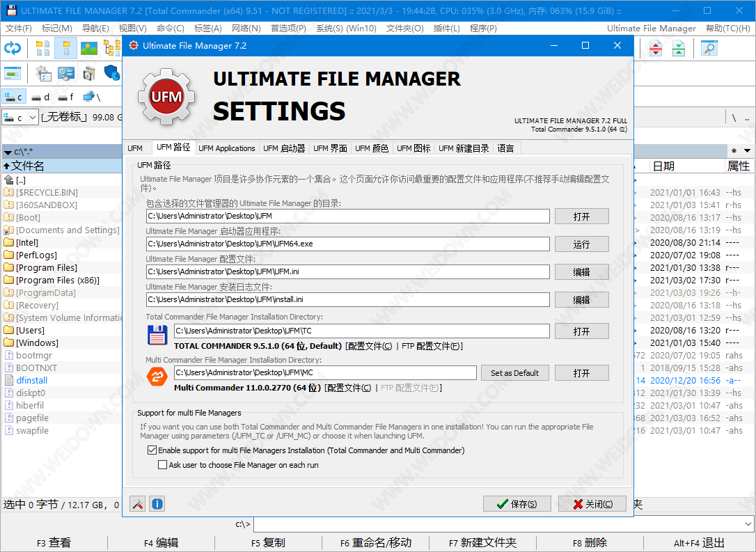Sort by 文件名 column header
Screen dimensions: 756x552
pos(62,166)
